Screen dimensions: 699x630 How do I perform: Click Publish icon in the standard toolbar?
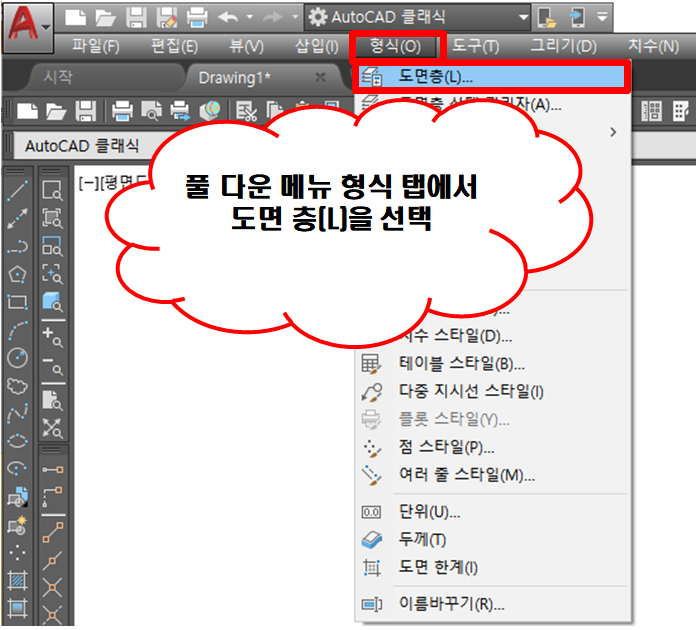click(181, 111)
